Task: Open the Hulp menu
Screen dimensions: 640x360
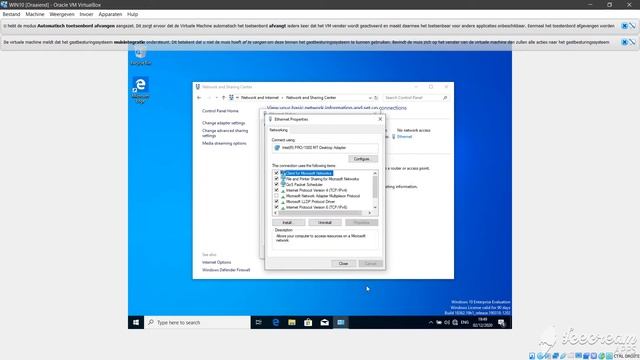Action: [133, 14]
